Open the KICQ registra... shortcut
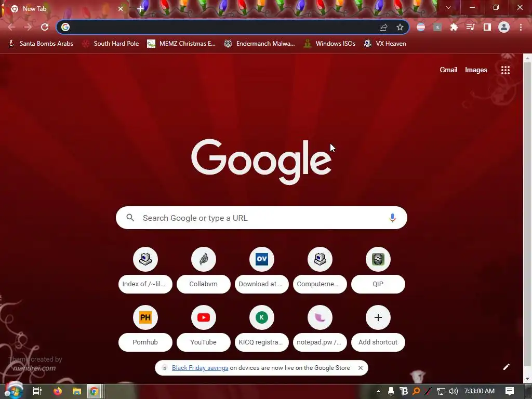 click(x=262, y=328)
